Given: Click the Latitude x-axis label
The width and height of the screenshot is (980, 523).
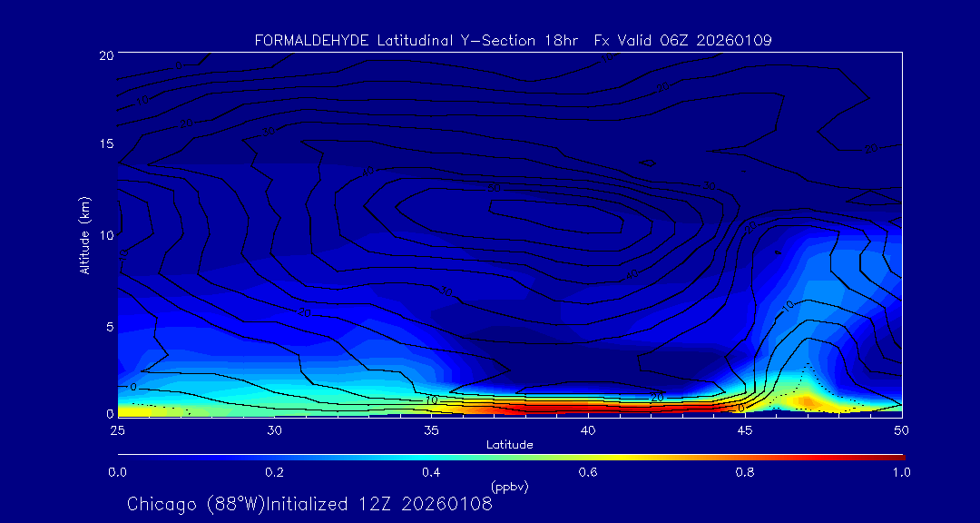Looking at the screenshot, I should pos(509,444).
